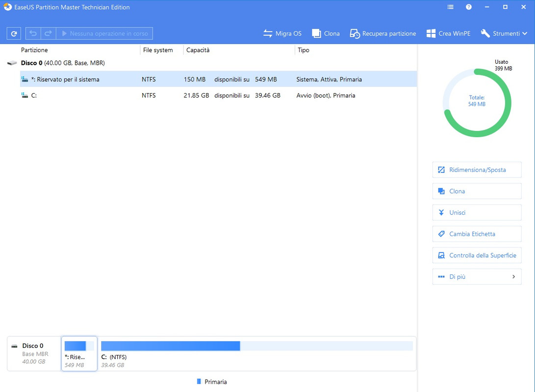Viewport: 535px width, 392px height.
Task: Click the redo arrow icon
Action: 49,33
